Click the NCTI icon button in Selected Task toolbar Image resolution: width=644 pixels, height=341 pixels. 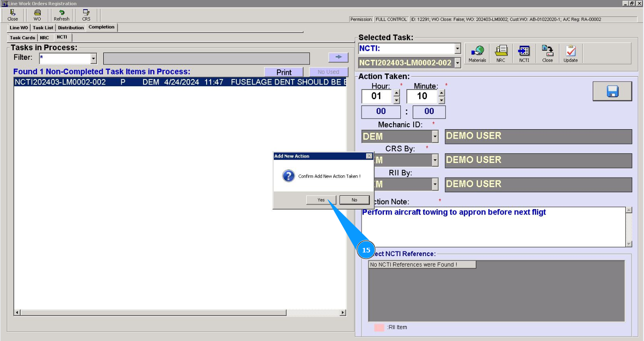click(x=524, y=54)
